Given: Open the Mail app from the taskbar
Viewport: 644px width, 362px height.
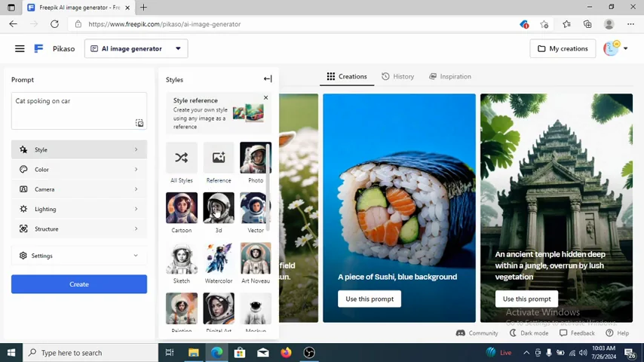Looking at the screenshot, I should (263, 352).
